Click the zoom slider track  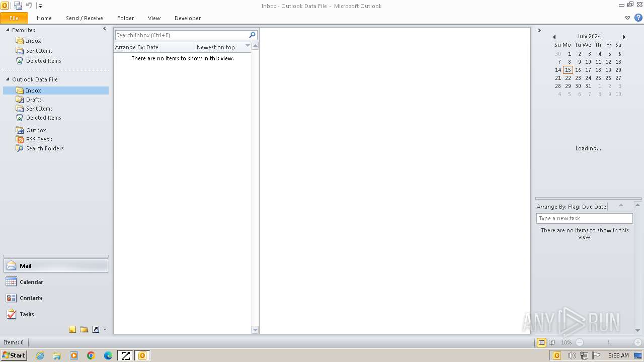tap(608, 342)
